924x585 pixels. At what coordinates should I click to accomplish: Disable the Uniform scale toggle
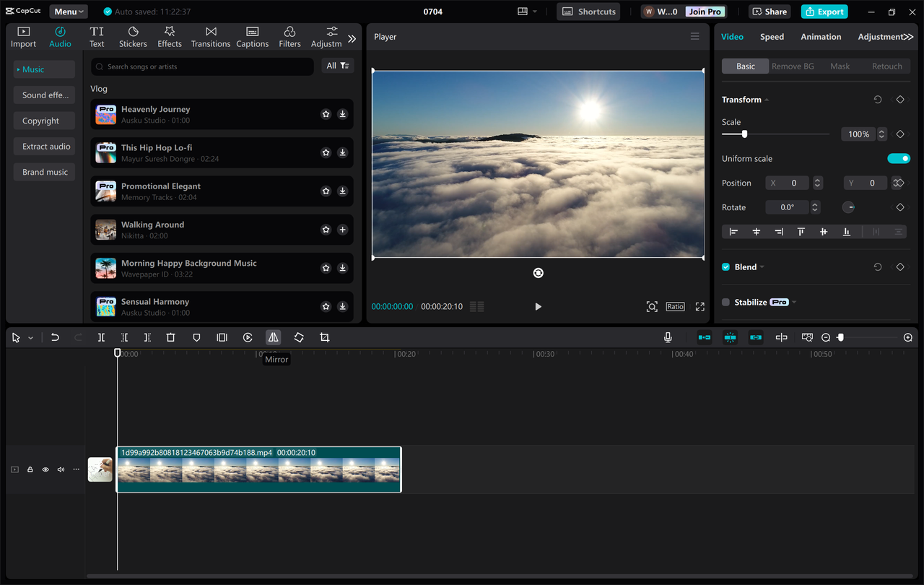click(899, 158)
